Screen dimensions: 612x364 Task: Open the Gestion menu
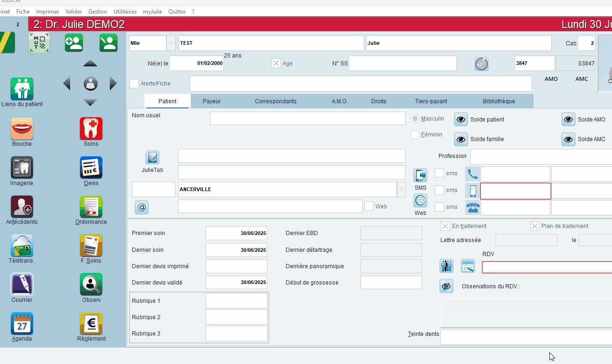tap(98, 12)
